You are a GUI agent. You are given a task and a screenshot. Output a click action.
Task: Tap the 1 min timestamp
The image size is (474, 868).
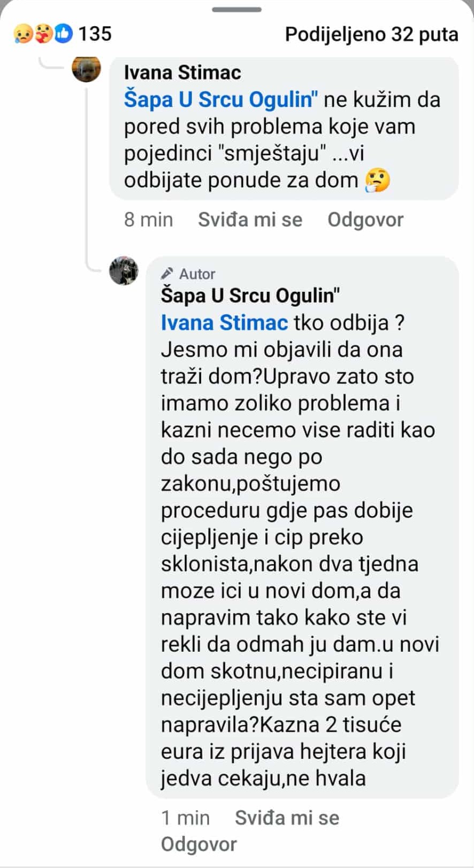click(185, 818)
